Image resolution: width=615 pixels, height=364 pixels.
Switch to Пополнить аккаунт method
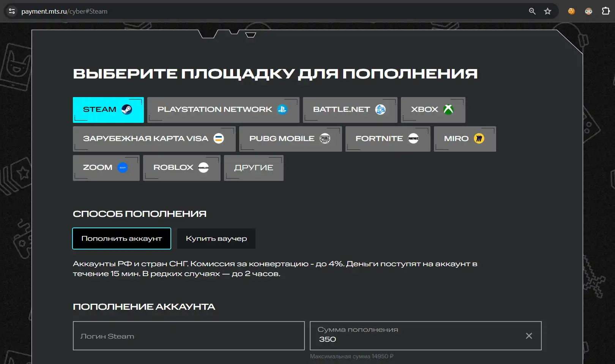click(121, 238)
